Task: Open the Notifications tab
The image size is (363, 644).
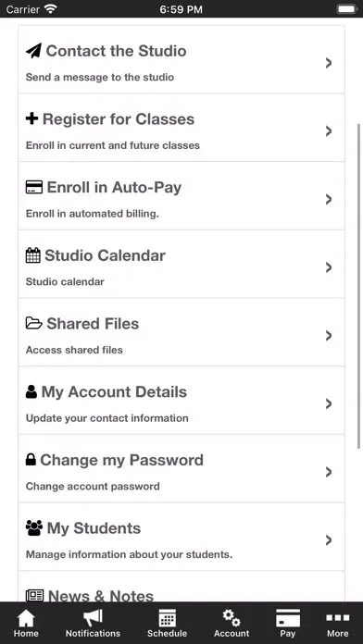Action: (x=93, y=623)
